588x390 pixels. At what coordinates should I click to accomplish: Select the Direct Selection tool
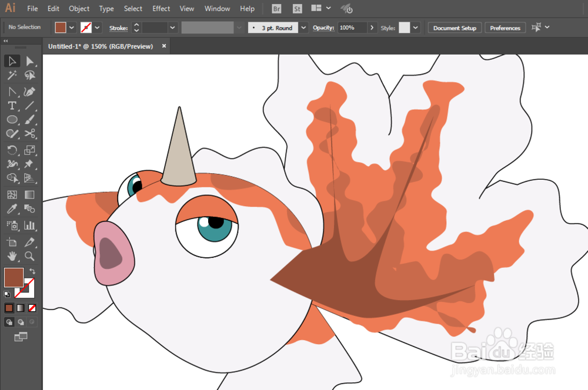pos(29,61)
